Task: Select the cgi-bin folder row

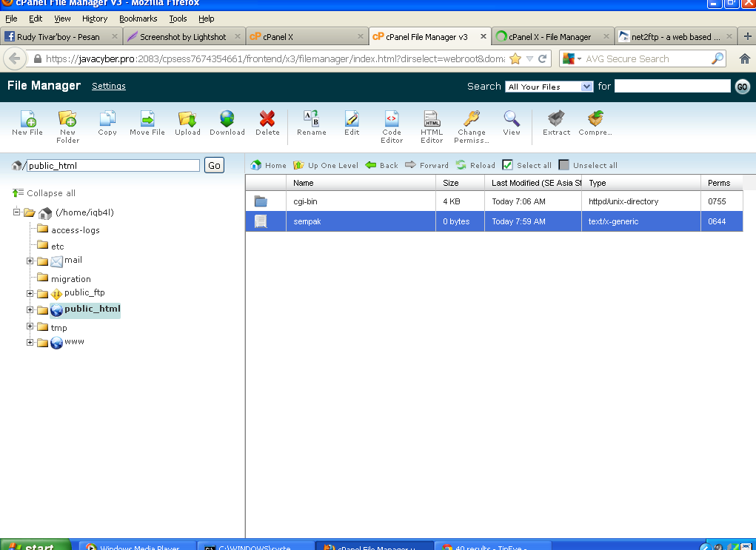Action: click(x=305, y=201)
